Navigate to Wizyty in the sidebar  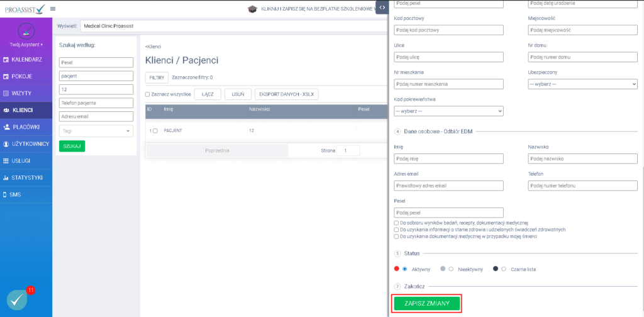click(x=26, y=93)
